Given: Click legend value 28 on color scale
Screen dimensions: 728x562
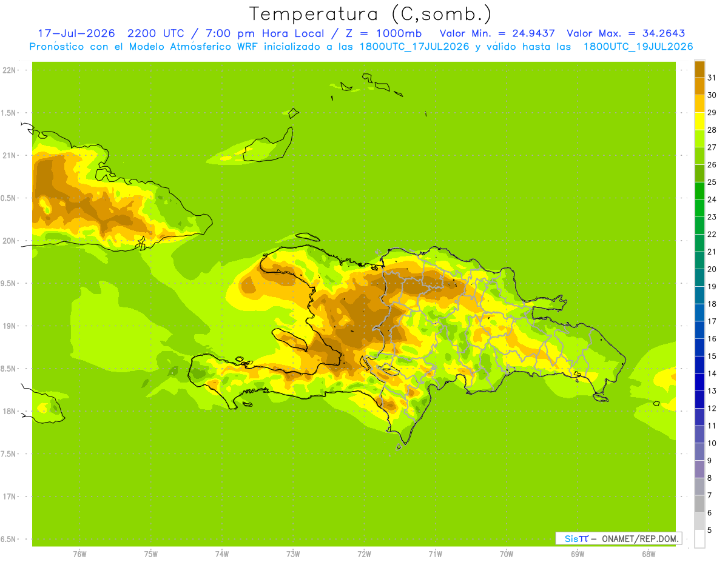Looking at the screenshot, I should click(712, 130).
